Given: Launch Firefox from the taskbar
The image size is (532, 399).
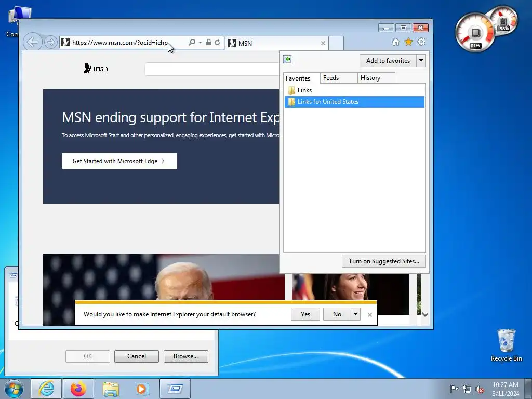Looking at the screenshot, I should pyautogui.click(x=78, y=389).
